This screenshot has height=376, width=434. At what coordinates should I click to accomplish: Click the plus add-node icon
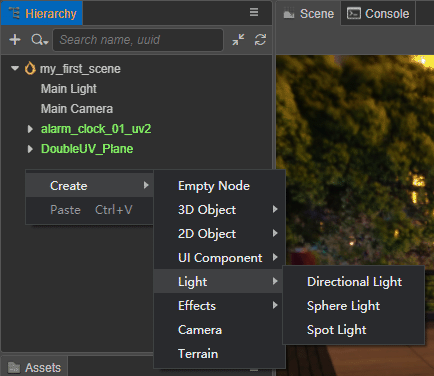point(15,40)
